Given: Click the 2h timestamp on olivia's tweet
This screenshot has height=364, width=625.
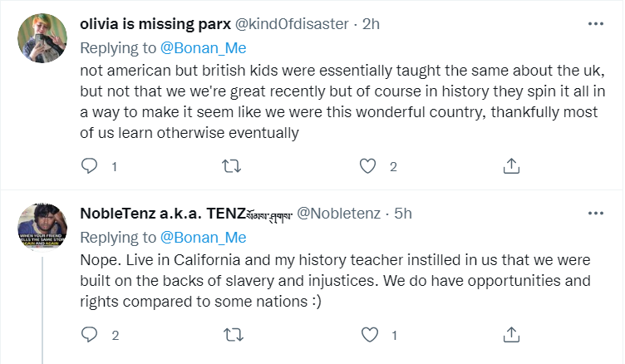Looking at the screenshot, I should coord(371,24).
